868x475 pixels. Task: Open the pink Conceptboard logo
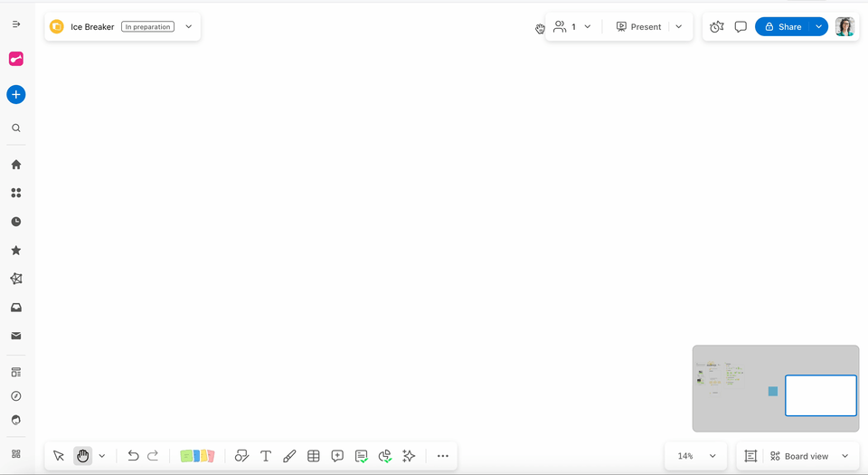[16, 59]
